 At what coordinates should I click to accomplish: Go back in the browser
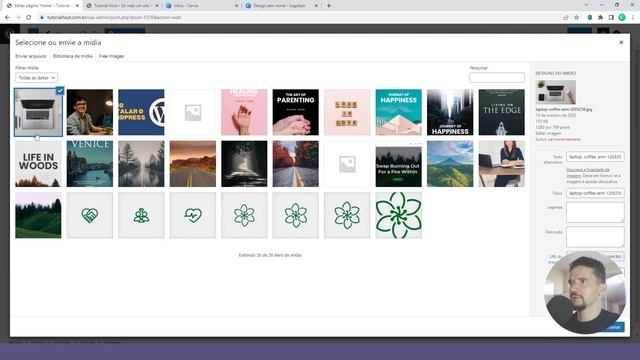pyautogui.click(x=7, y=17)
